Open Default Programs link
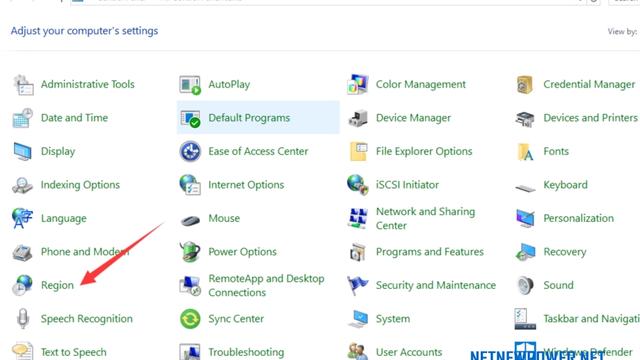Viewport: 640px width, 360px height. (249, 118)
